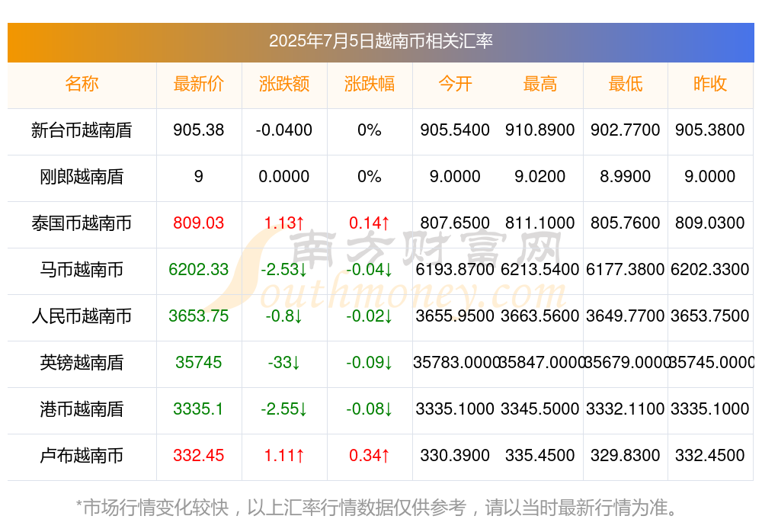Viewport: 762px width, 532px height.
Task: Select red latest price 332.45
Action: [x=198, y=456]
